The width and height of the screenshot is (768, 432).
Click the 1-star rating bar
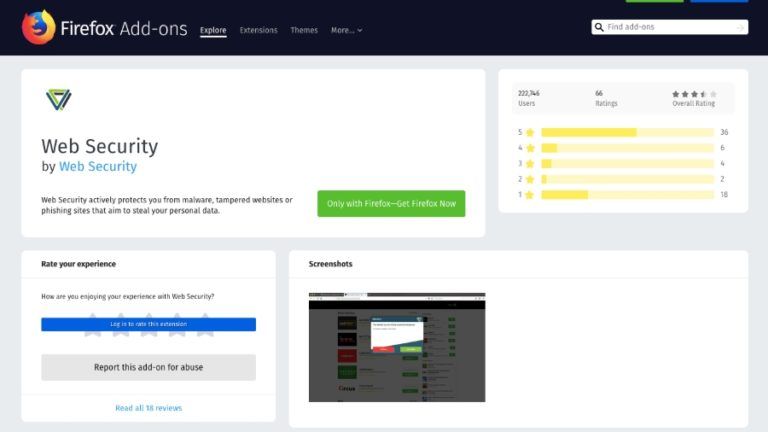627,195
